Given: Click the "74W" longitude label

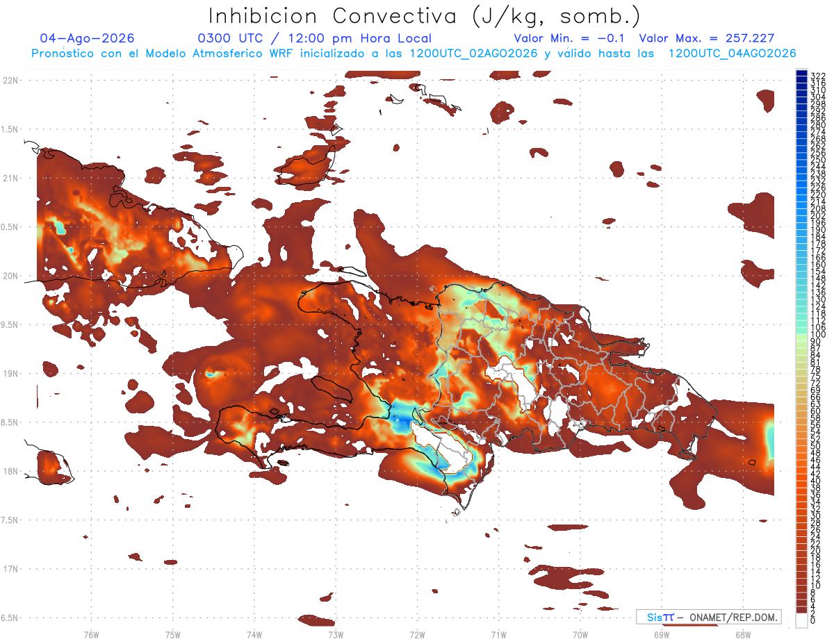Looking at the screenshot, I should [x=254, y=635].
